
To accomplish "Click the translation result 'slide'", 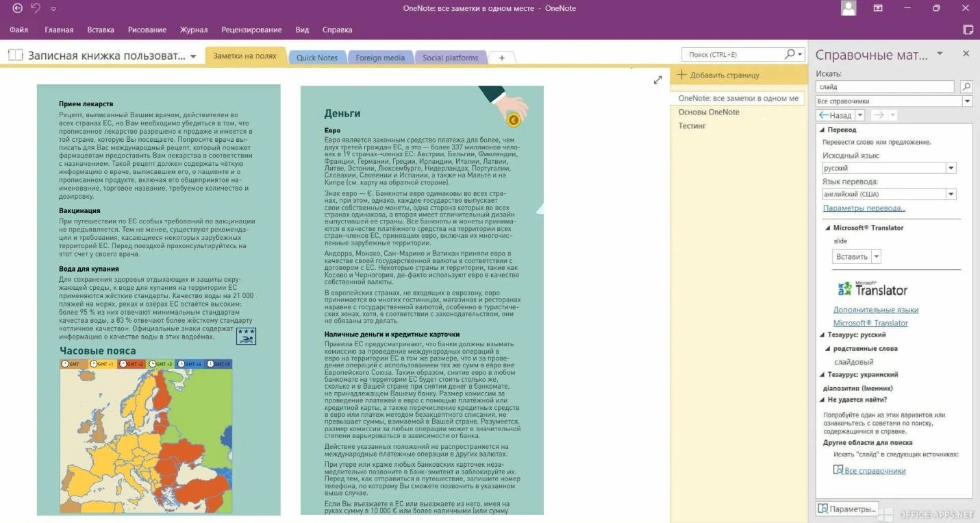I will click(840, 241).
